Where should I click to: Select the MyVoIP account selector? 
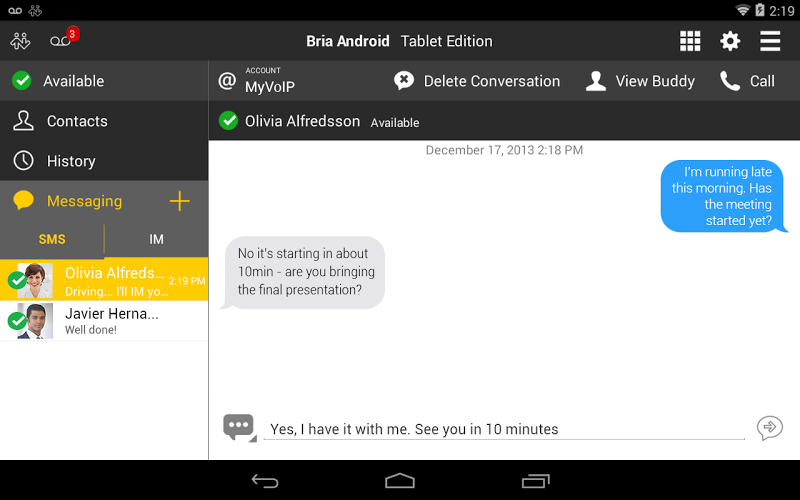tap(257, 81)
